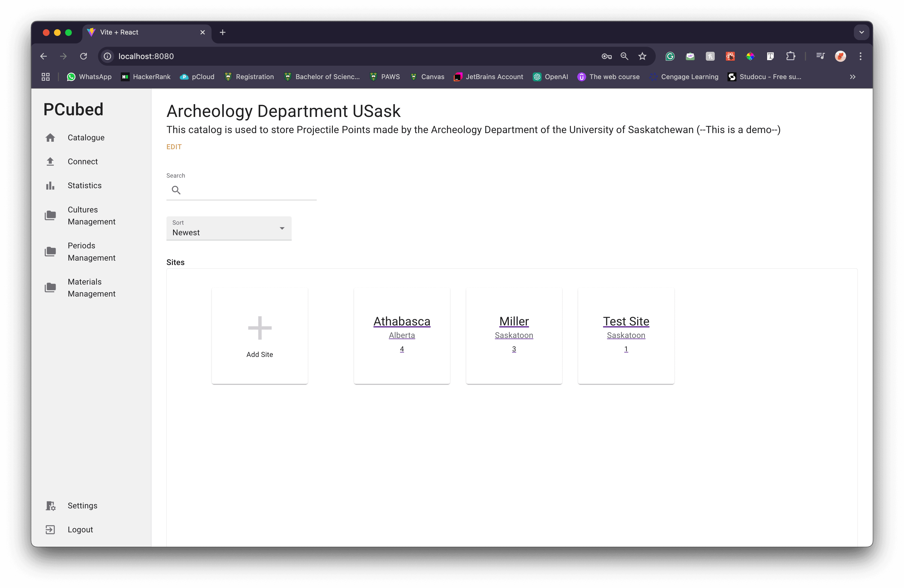Screen dimensions: 904x588
Task: Open the Miller site link
Action: click(x=514, y=321)
